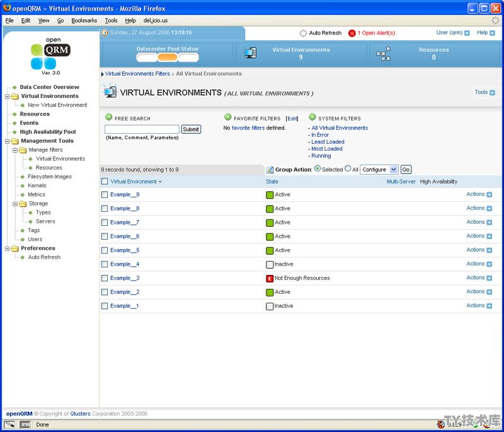This screenshot has height=432, width=504.
Task: Tick the select-all Virtual Environment header checkbox
Action: (x=105, y=182)
